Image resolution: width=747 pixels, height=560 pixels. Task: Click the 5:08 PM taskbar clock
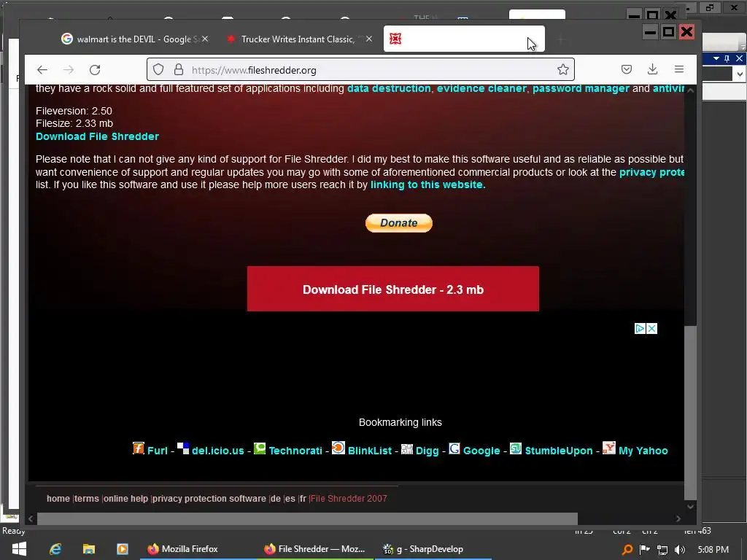point(713,550)
